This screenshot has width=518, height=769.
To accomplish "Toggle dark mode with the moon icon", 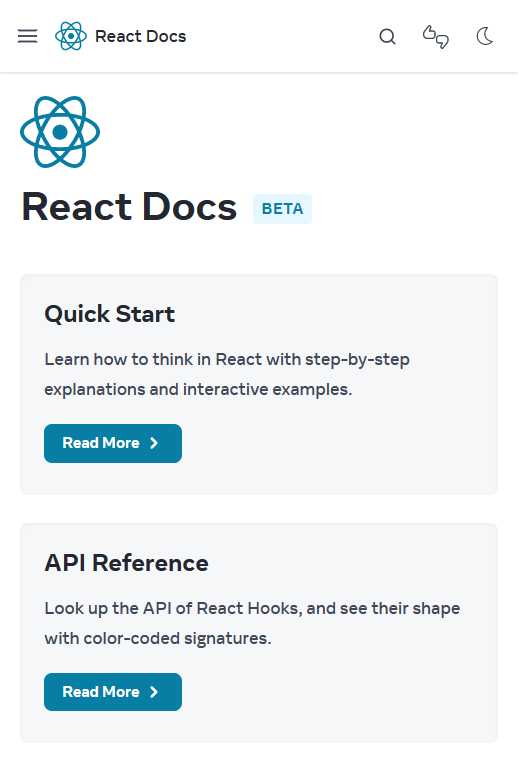I will [485, 36].
